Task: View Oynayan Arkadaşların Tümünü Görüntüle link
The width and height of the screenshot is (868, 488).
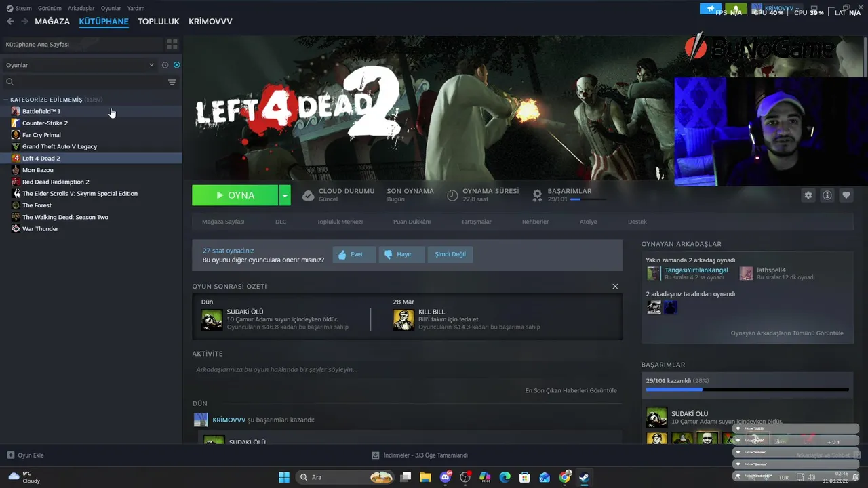Action: coord(787,333)
